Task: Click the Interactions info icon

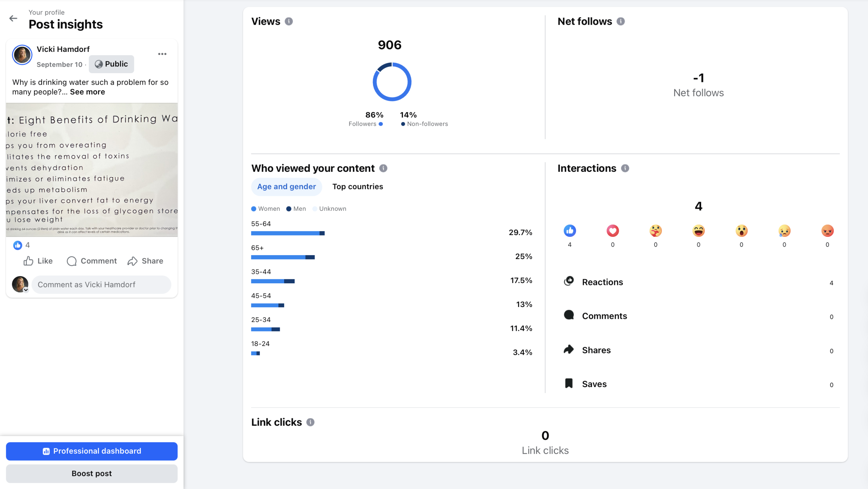Action: [625, 168]
